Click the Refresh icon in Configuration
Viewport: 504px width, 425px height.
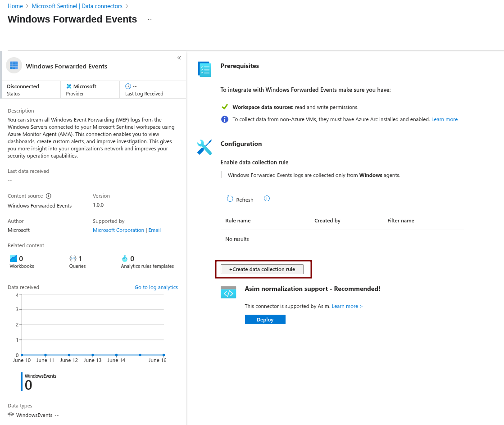click(230, 199)
